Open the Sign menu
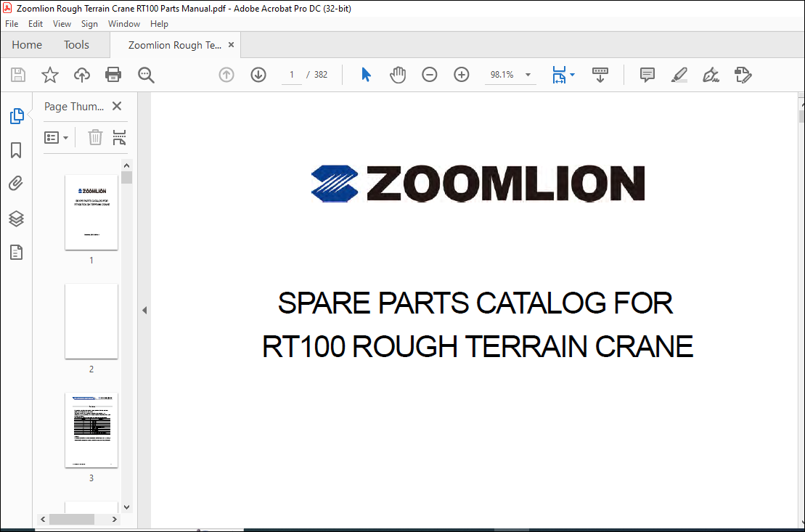The height and width of the screenshot is (532, 805). tap(89, 24)
